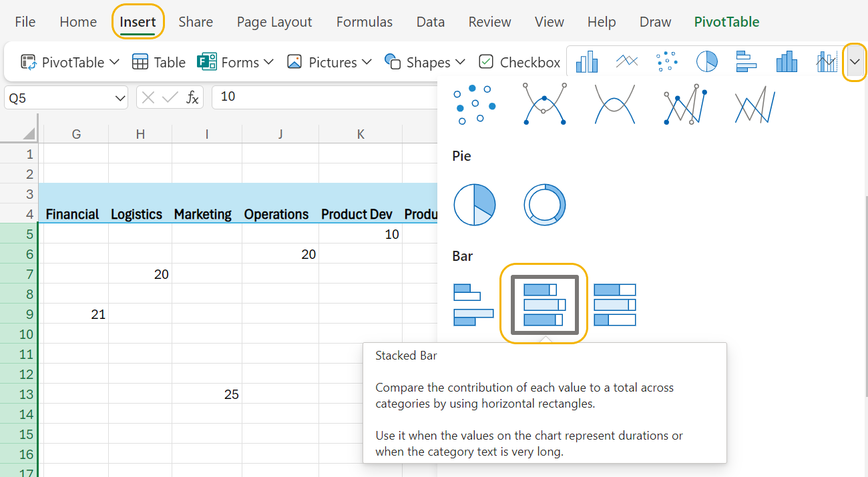Image resolution: width=868 pixels, height=477 pixels.
Task: Switch to the Formulas tab
Action: pos(365,21)
